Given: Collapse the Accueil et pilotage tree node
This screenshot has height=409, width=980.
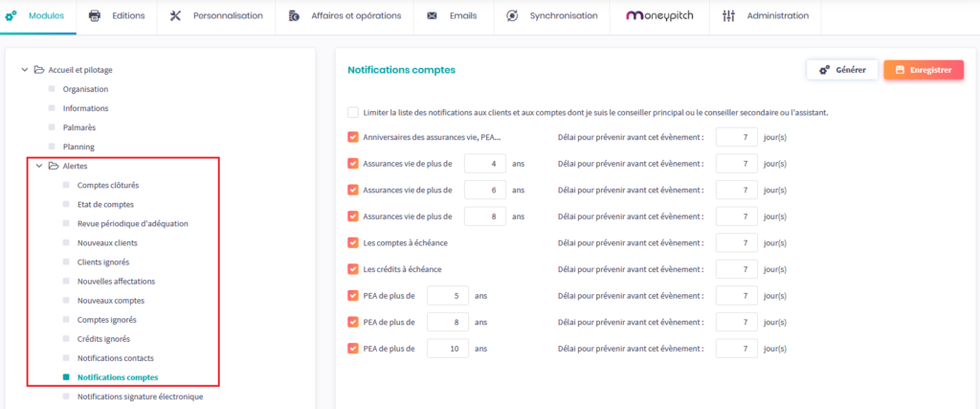Looking at the screenshot, I should tap(23, 70).
